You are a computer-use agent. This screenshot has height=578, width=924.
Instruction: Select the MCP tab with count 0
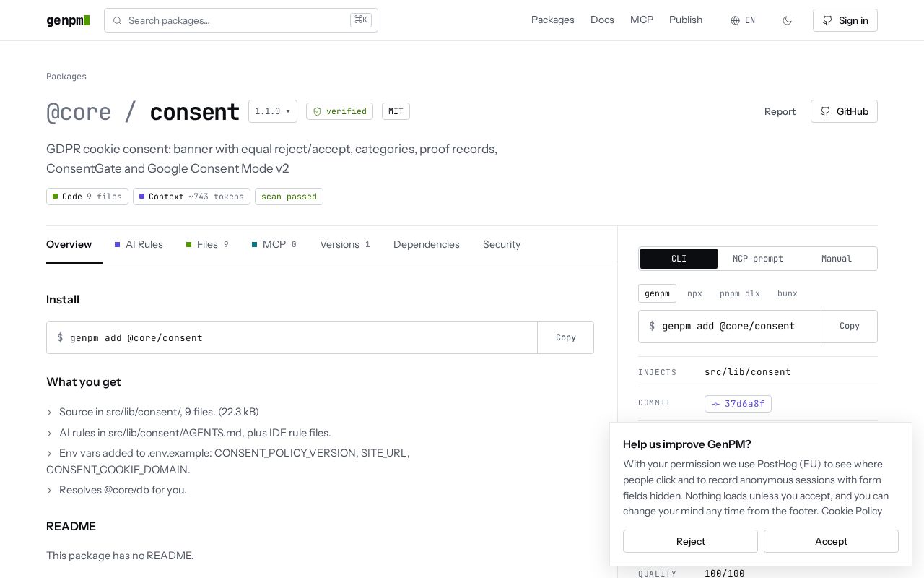click(274, 244)
